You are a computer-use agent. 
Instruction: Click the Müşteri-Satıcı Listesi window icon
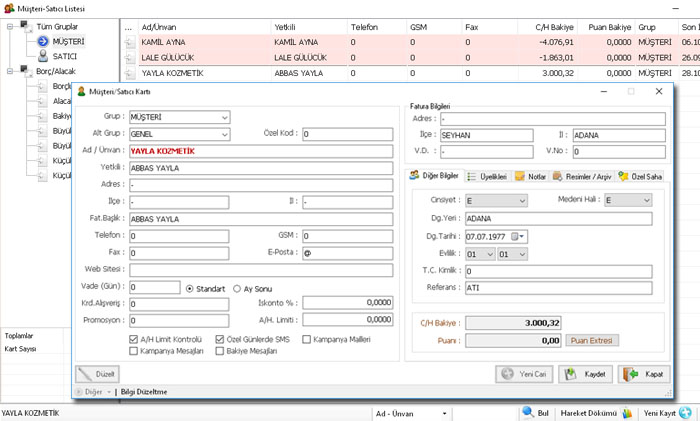tap(9, 8)
